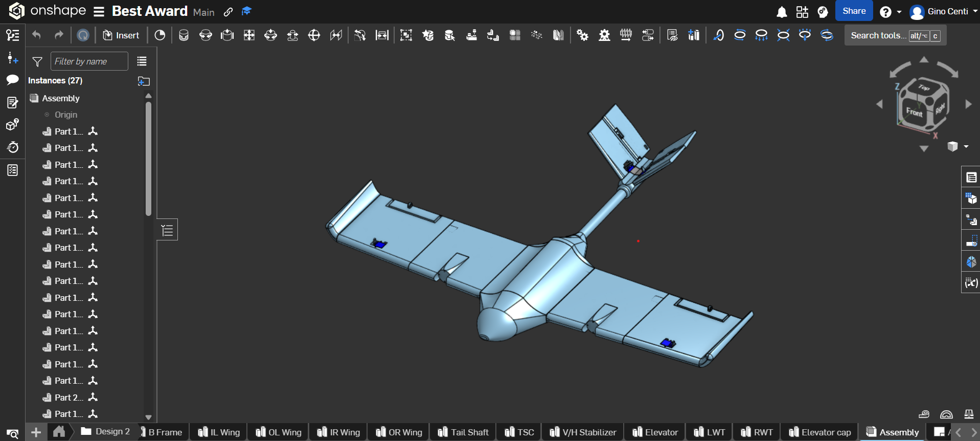The height and width of the screenshot is (441, 980).
Task: Open the versions and history sidebar icon
Action: coord(13,35)
